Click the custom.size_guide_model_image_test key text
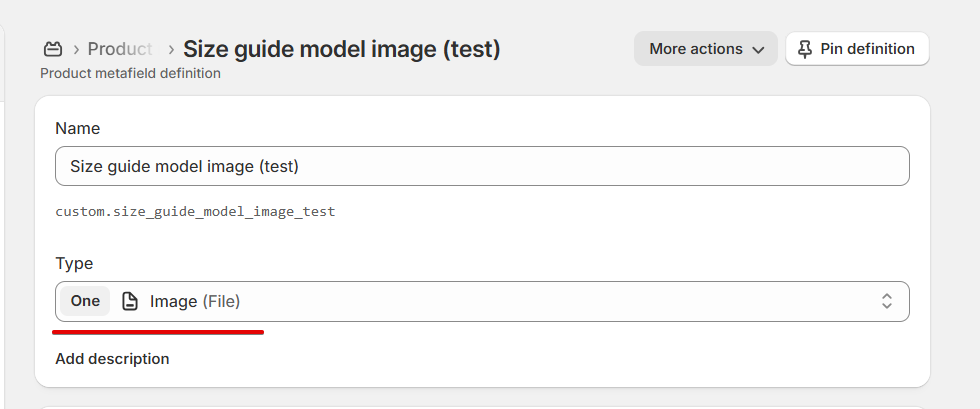The height and width of the screenshot is (409, 980). (x=195, y=212)
